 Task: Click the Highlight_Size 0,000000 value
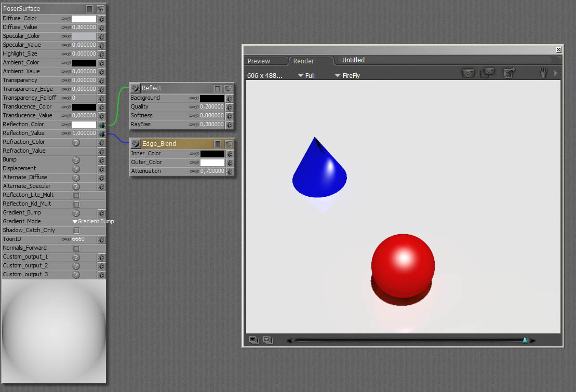coord(84,53)
